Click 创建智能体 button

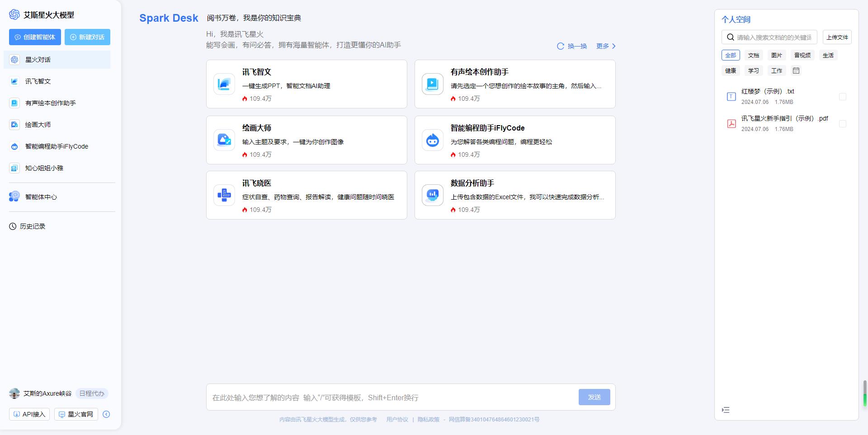[x=35, y=37]
